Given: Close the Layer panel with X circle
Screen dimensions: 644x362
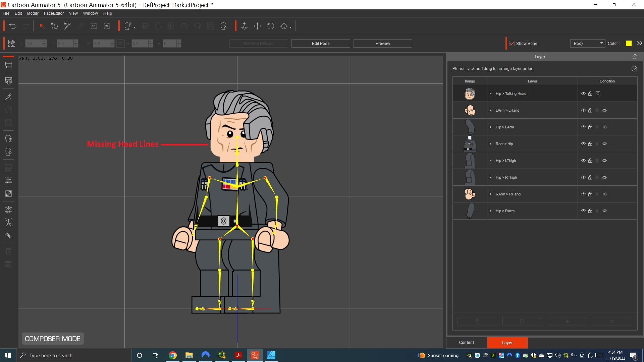Looking at the screenshot, I should coord(635,57).
